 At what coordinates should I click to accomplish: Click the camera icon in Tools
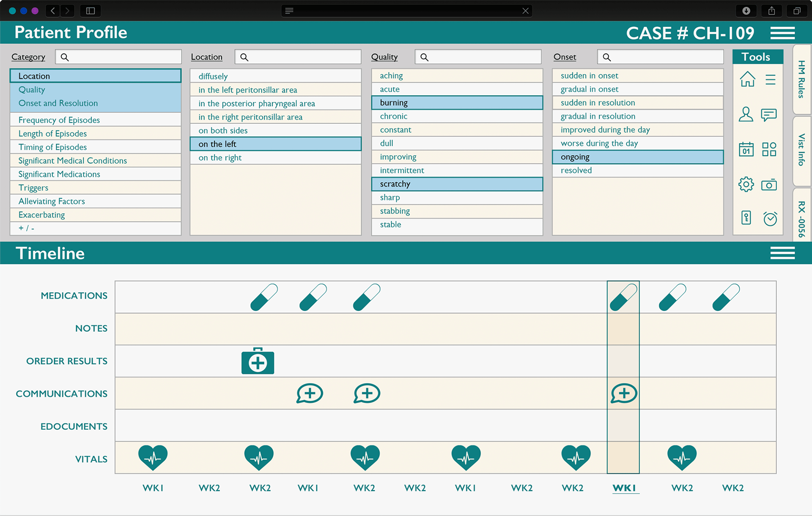click(769, 185)
